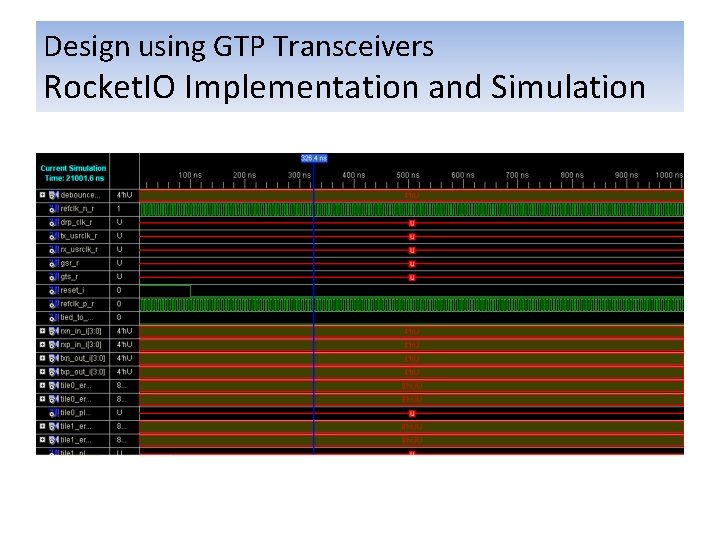Click the drp_clk_r signal icon

click(54, 223)
